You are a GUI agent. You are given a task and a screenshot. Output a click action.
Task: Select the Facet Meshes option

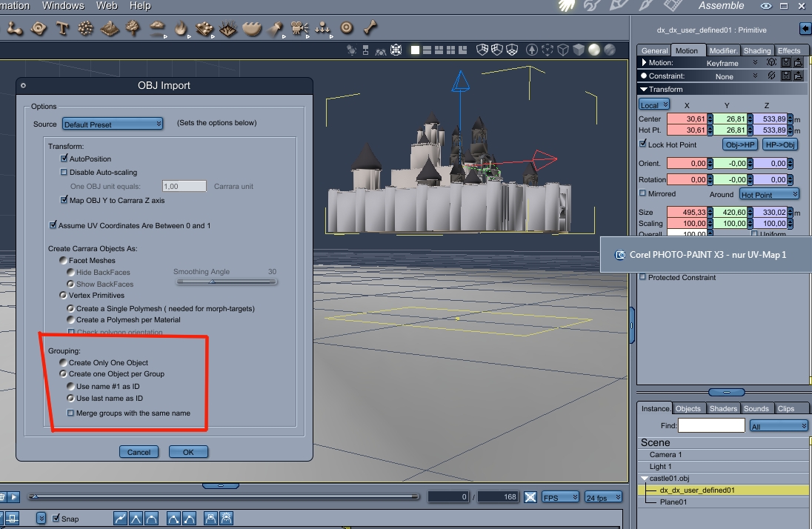pos(63,260)
